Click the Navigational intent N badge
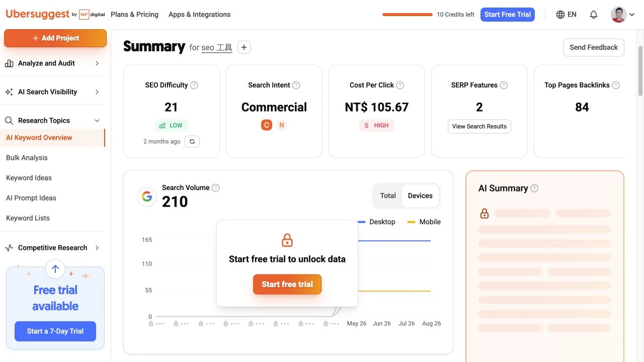 click(x=282, y=125)
